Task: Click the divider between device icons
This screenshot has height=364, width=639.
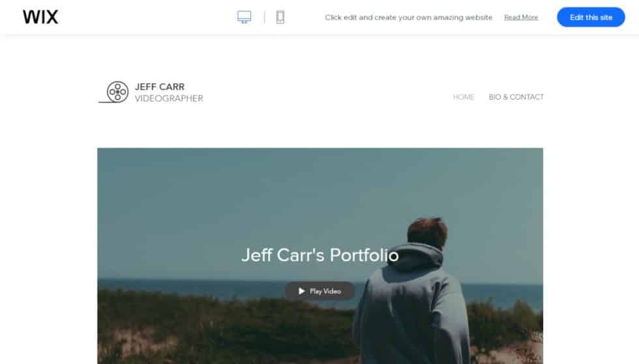Action: pos(265,17)
